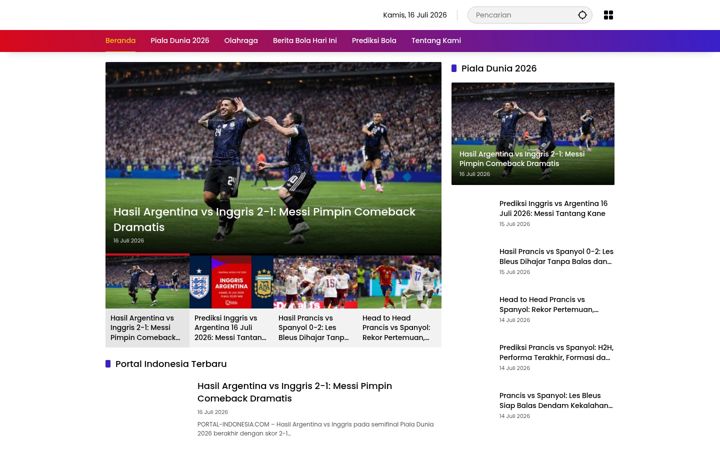Select Argentina celebration slider thumbnail
720x450 pixels.
(147, 282)
